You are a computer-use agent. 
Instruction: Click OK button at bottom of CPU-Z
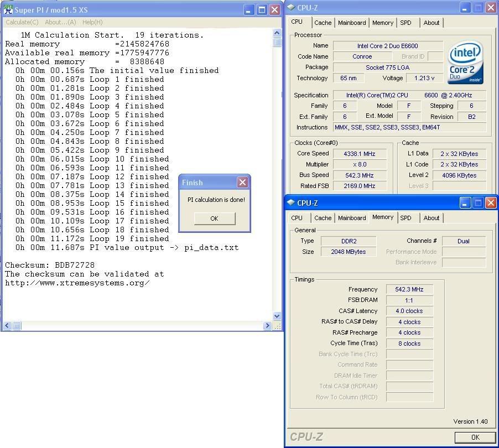coord(475,437)
